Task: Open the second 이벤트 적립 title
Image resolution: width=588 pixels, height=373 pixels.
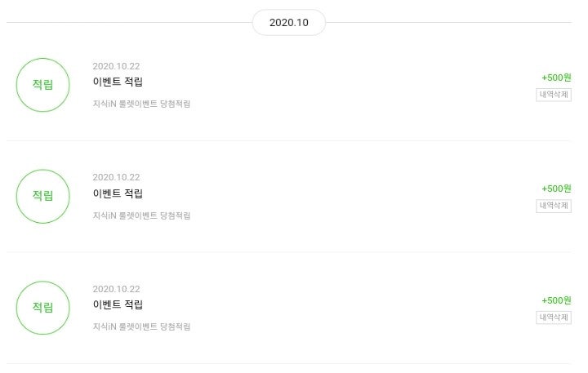Action: pyautogui.click(x=118, y=193)
